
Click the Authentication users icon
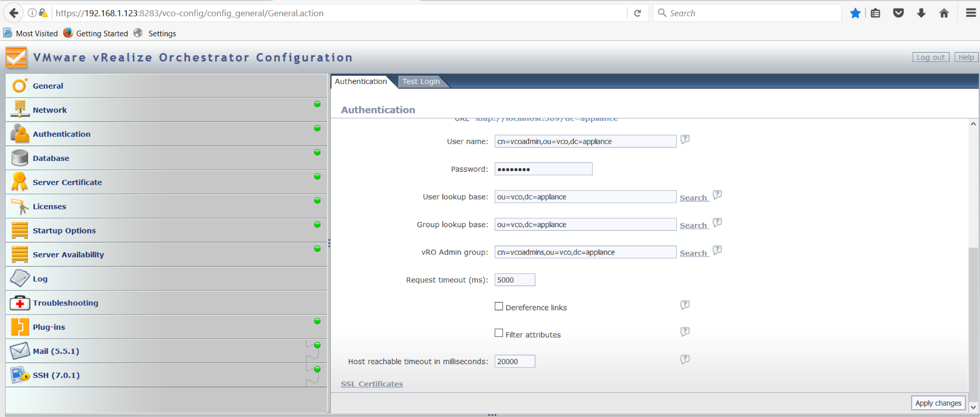click(19, 134)
